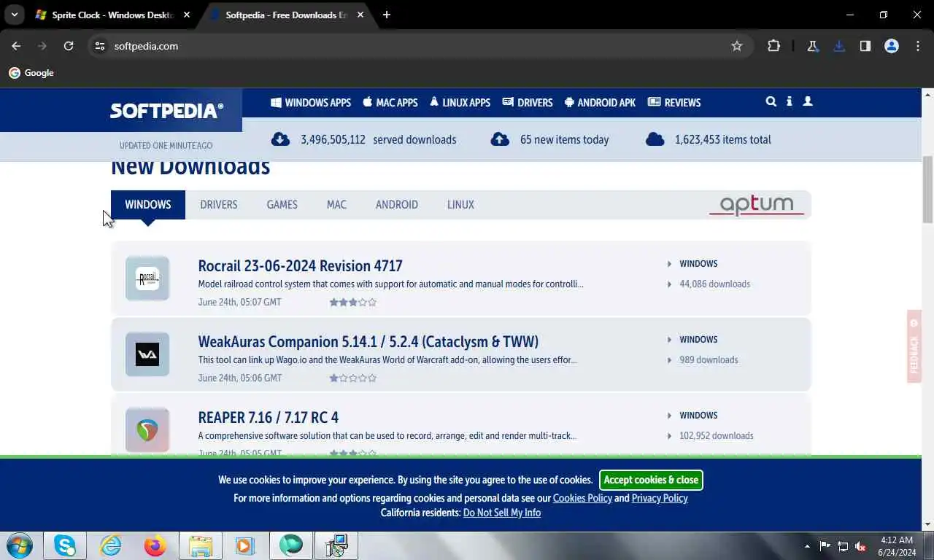
Task: Click WeakAuras Companion star rating
Action: click(353, 378)
